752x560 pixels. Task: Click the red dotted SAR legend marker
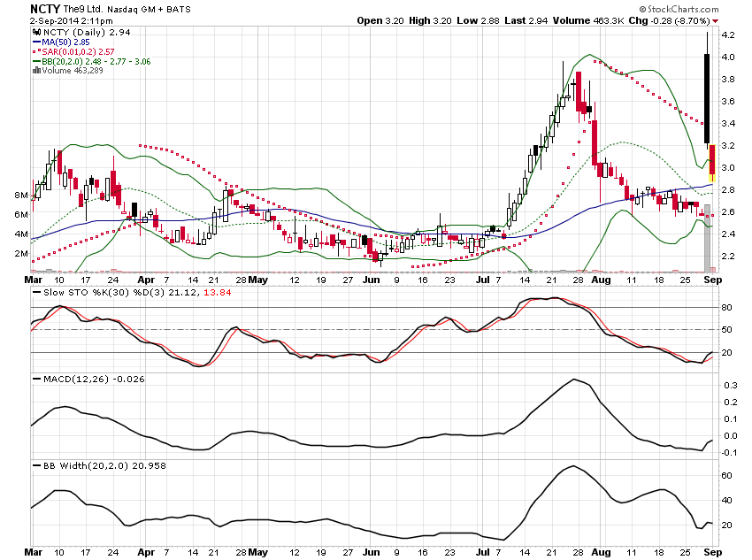tap(36, 52)
